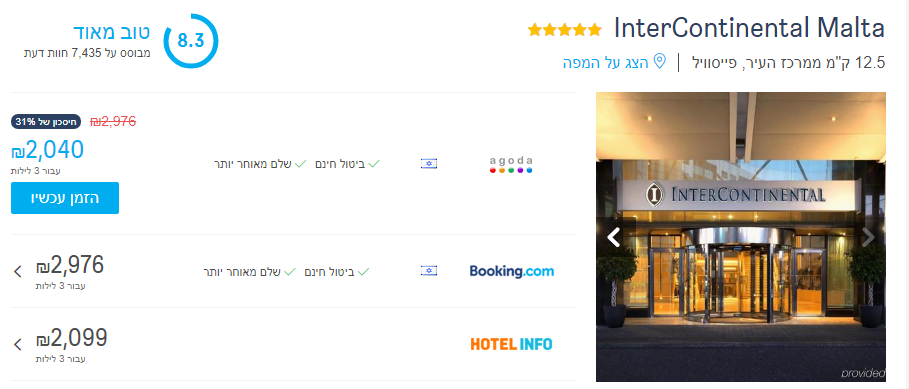Screen dimensions: 909x389
Task: Click the hotel entrance photo
Action: click(x=741, y=237)
